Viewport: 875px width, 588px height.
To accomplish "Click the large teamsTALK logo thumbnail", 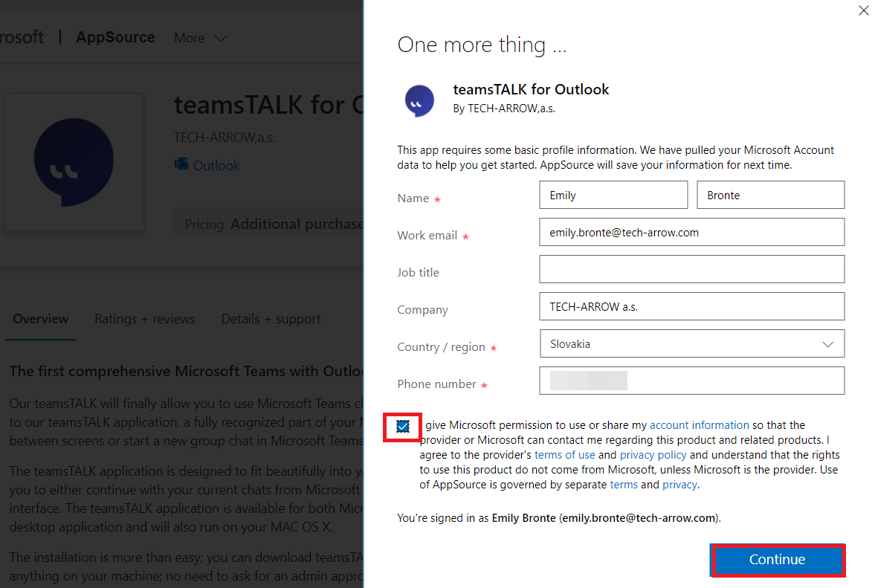I will tap(74, 162).
